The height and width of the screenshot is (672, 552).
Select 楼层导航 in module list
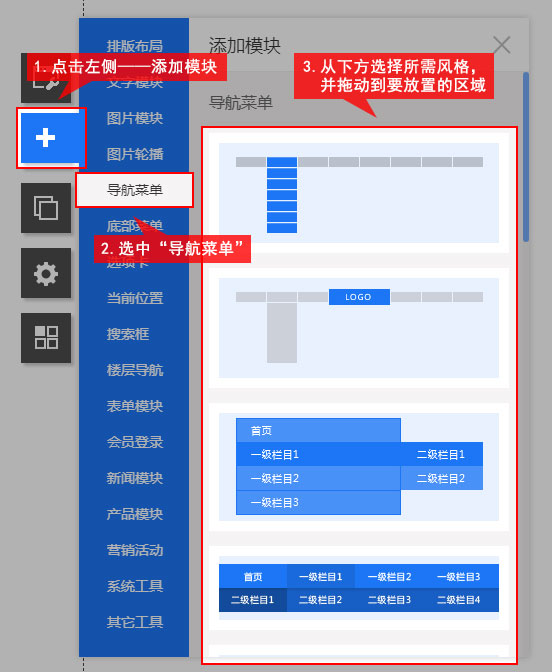pos(135,370)
